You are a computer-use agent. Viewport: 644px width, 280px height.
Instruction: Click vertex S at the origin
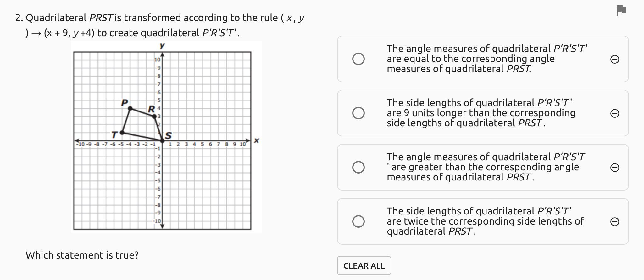point(162,140)
